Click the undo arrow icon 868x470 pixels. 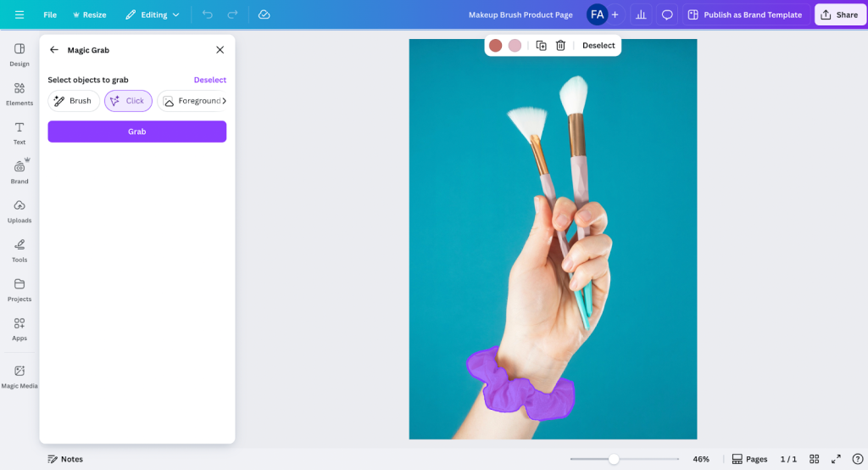click(208, 14)
